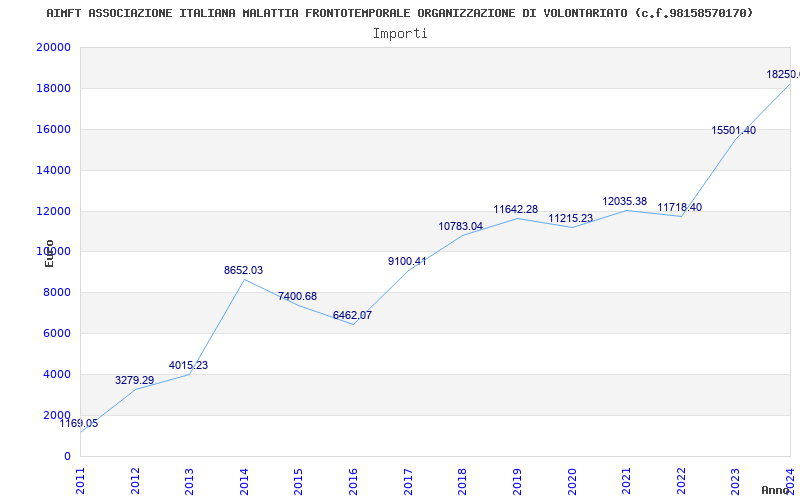
Task: Select the data label 11215.23
Action: pos(570,218)
